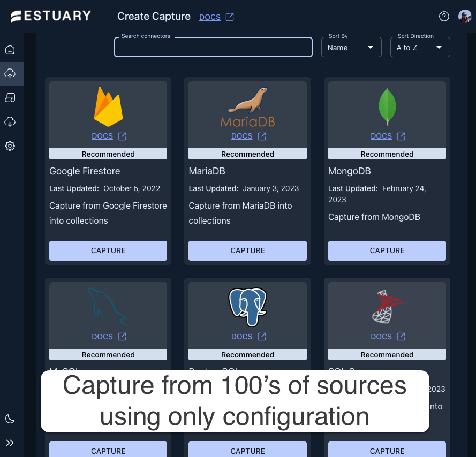This screenshot has width=476, height=457.
Task: Click the MongoDB card title
Action: (x=350, y=171)
